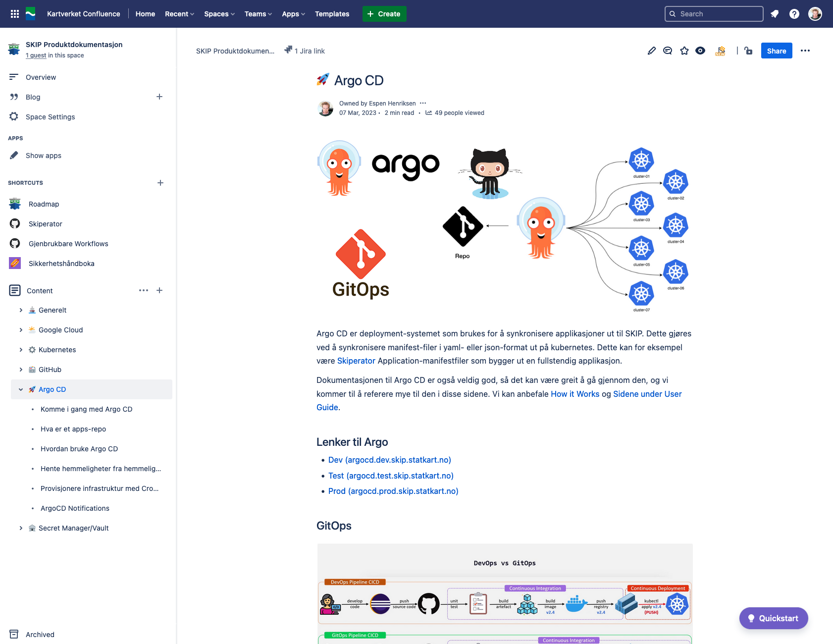Screen dimensions: 833x644
Task: Open notifications bell icon
Action: click(775, 14)
